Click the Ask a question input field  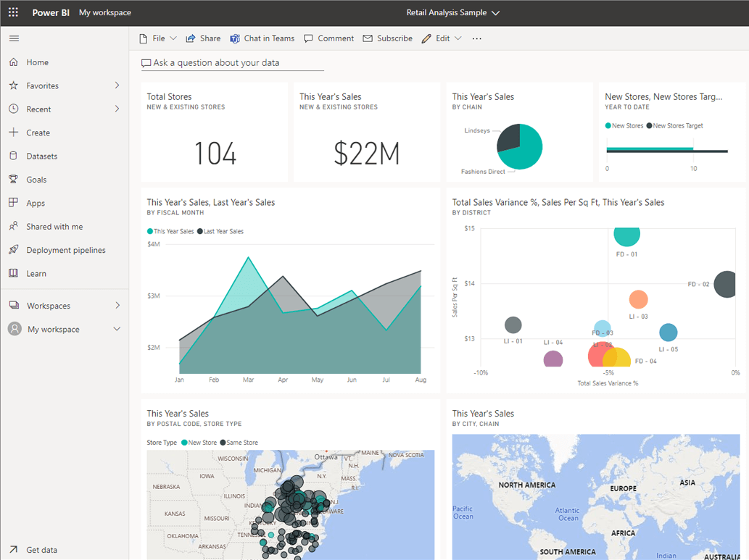tap(233, 63)
